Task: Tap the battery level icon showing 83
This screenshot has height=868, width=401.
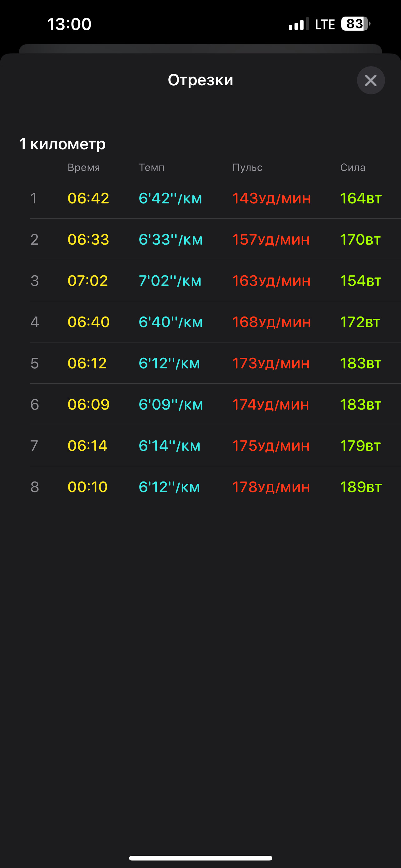Action: click(x=355, y=24)
